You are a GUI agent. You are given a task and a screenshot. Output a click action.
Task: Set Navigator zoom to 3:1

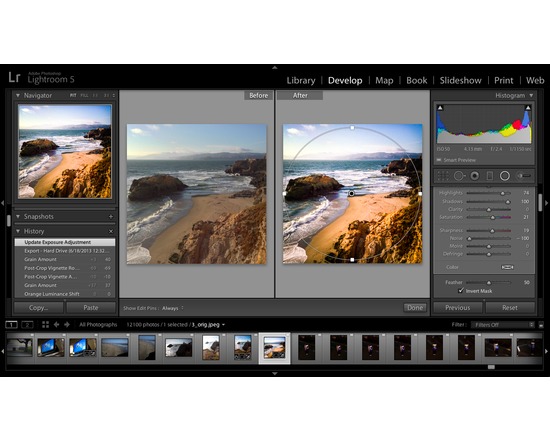pos(106,95)
